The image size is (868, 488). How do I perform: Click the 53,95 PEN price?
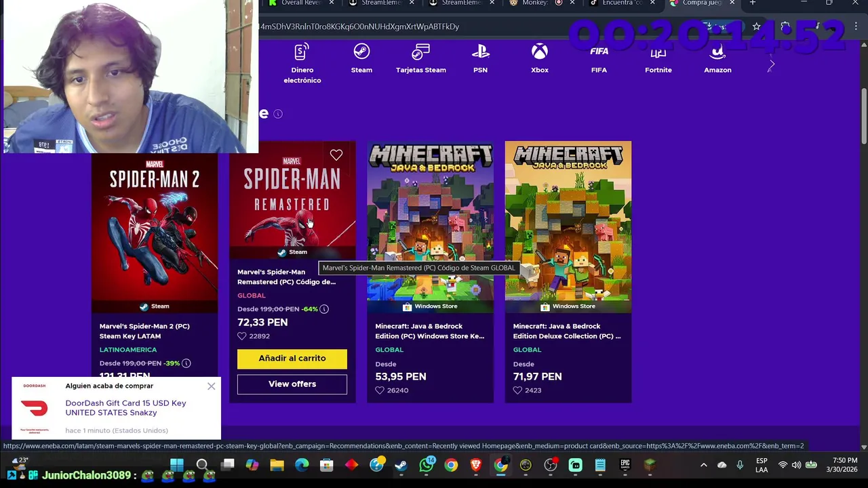(x=401, y=377)
